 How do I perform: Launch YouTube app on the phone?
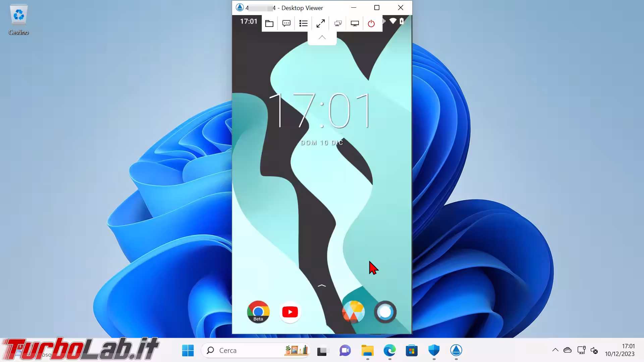[x=290, y=312]
